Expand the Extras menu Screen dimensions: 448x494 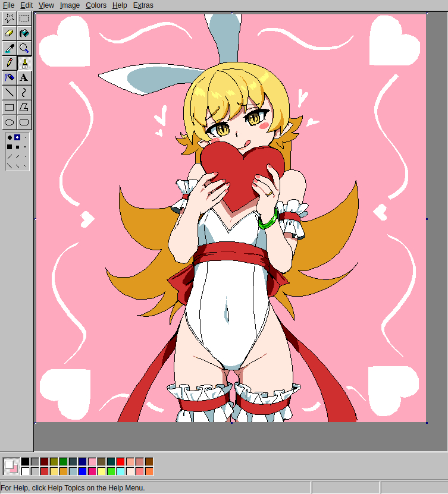click(x=143, y=5)
